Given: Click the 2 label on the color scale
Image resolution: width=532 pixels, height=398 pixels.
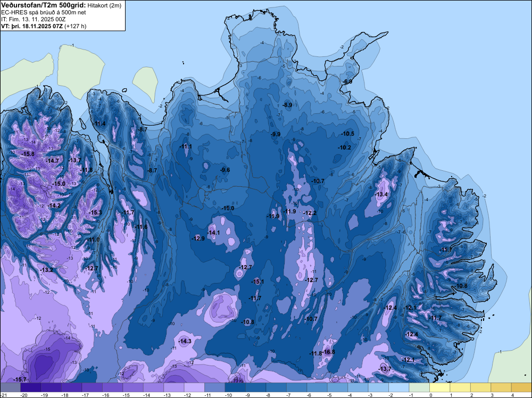Looking at the screenshot, I should coord(471,395).
